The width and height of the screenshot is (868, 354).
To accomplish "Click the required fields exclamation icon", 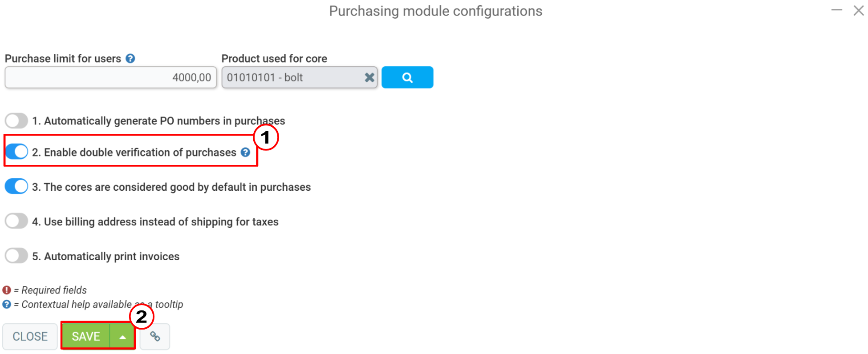I will [x=6, y=290].
